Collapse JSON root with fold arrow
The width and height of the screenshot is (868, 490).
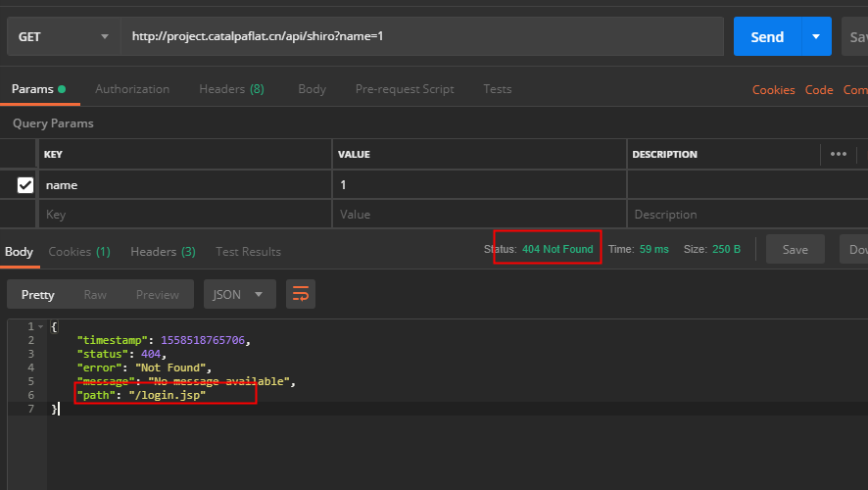pyautogui.click(x=40, y=326)
